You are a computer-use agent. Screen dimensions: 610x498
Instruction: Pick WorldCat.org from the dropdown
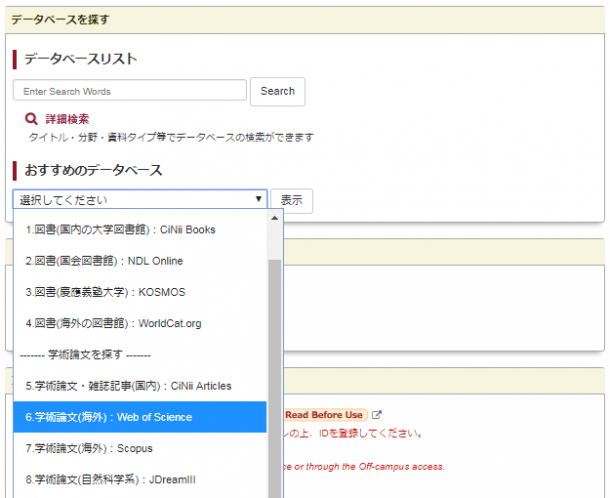tap(113, 323)
